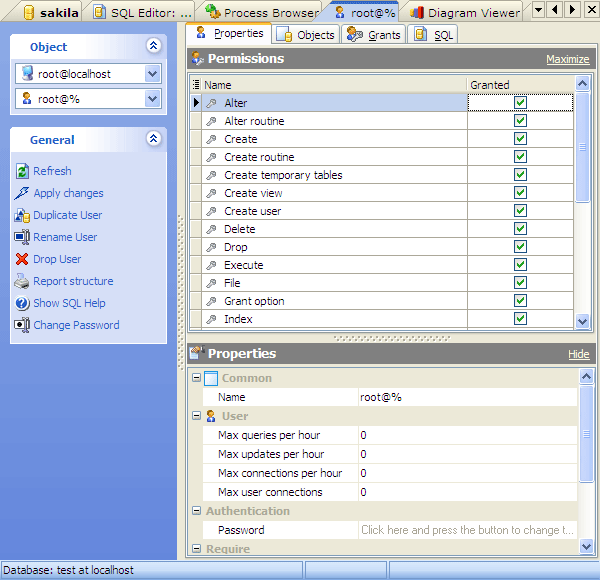Click the Maximize link in Permissions

click(567, 59)
